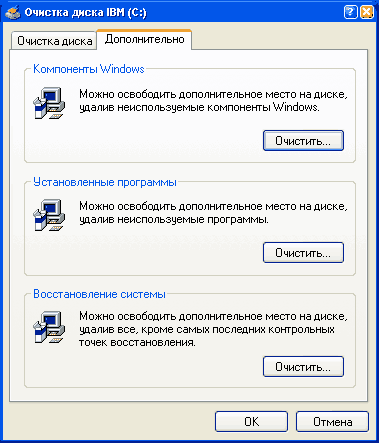Click the text about контрольных точек восстановления
The image size is (379, 443).
213,329
